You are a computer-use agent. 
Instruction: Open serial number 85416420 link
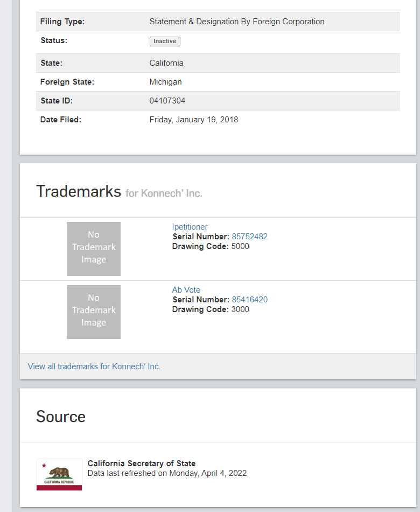point(250,300)
